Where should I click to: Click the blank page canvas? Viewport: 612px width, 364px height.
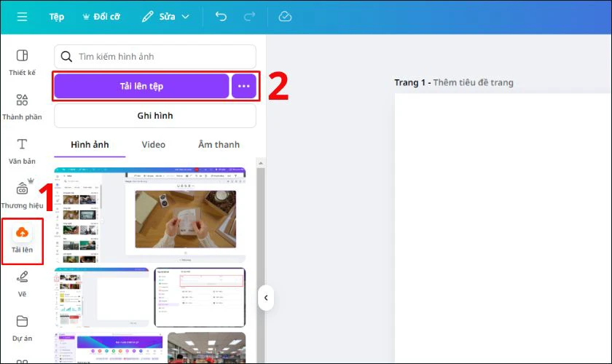(x=503, y=229)
